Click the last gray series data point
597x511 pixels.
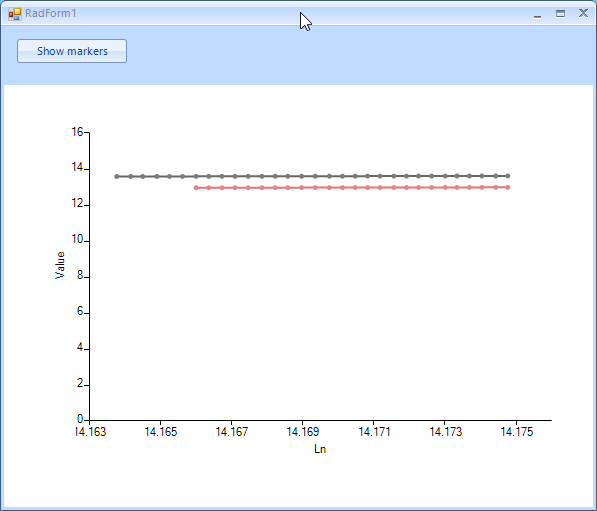(508, 176)
